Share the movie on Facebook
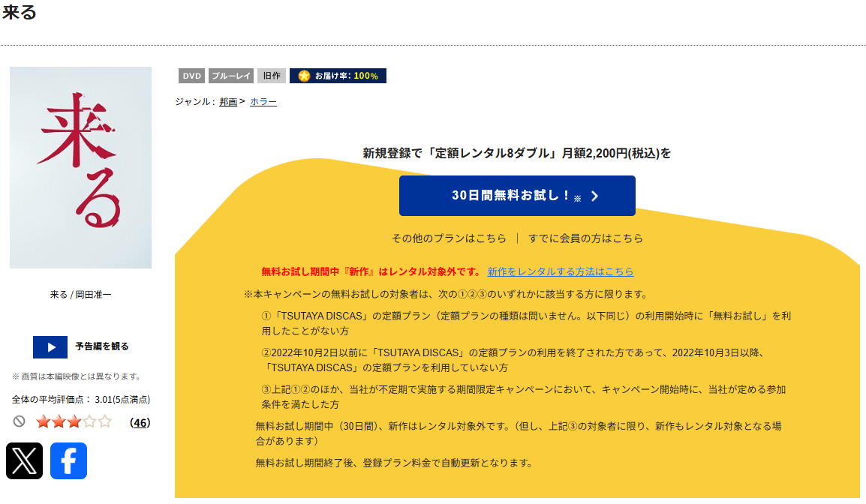 pyautogui.click(x=68, y=461)
